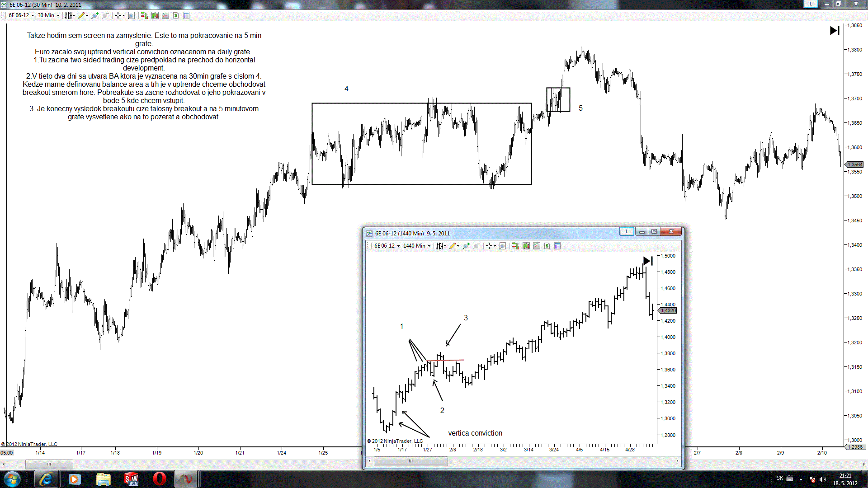Click the zoom in magnifier on main chart toolbar
868x488 pixels.
tap(94, 15)
